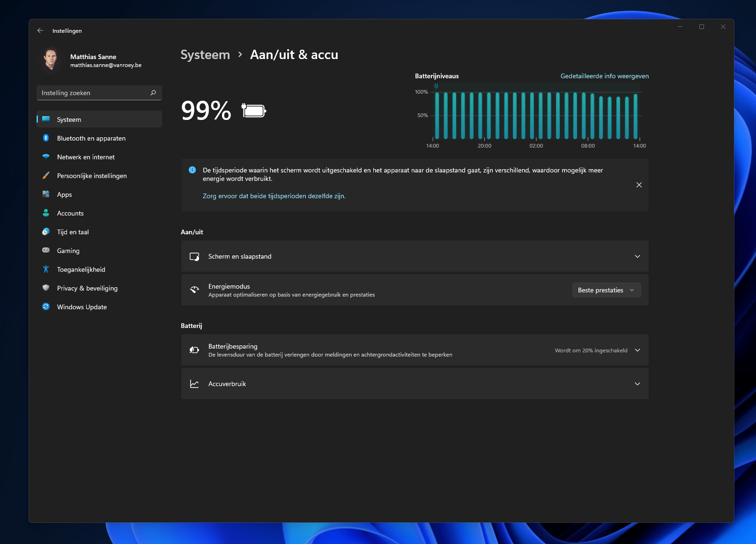Click the Windows Update refresh icon
The height and width of the screenshot is (544, 756).
[x=46, y=306]
